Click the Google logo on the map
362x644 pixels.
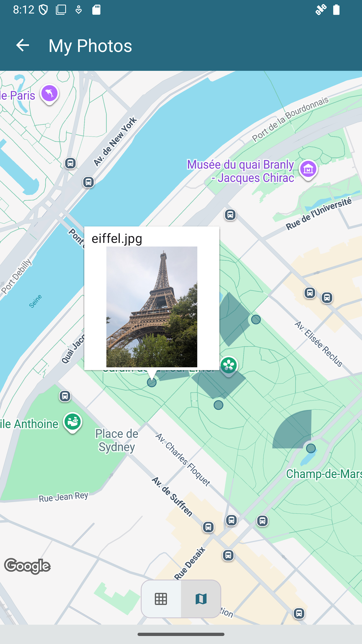27,566
